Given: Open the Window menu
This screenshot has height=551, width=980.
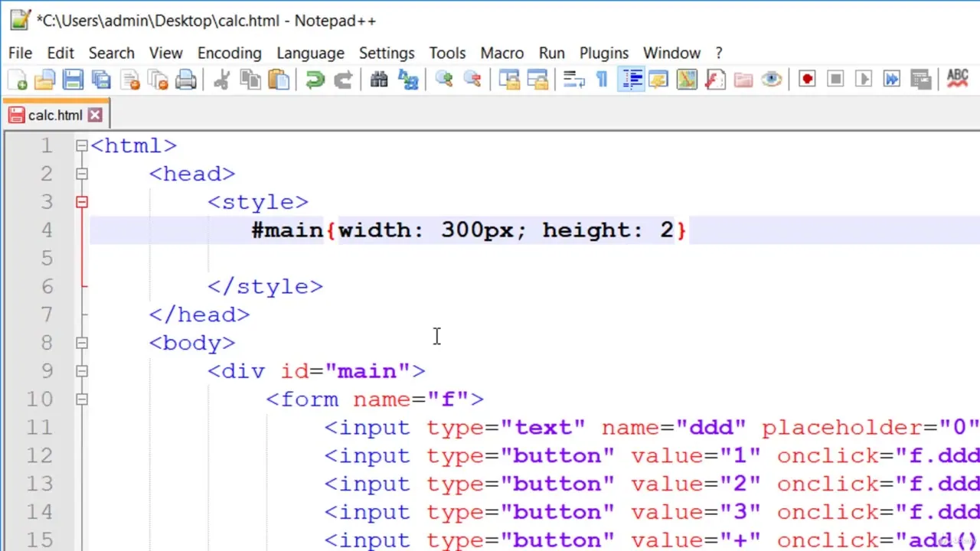Looking at the screenshot, I should click(671, 53).
